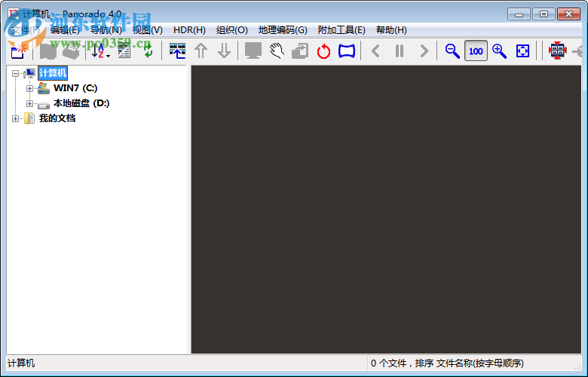Click the gray up arrow icon
Viewport: 588px width, 377px height.
[x=201, y=51]
